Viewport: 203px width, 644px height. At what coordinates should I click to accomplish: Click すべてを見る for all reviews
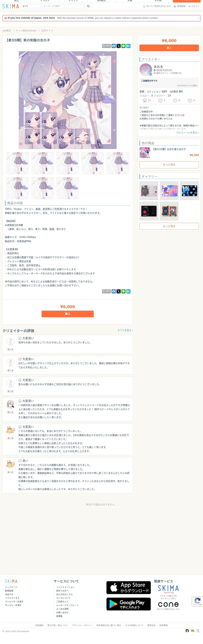click(125, 330)
